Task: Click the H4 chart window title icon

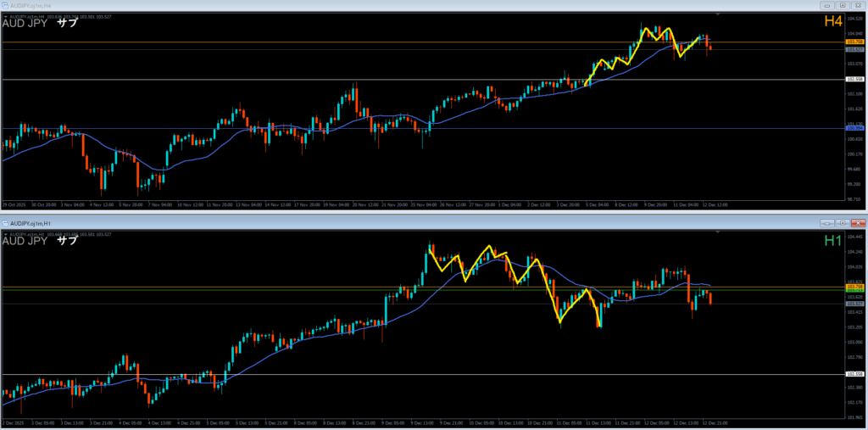Action: [4, 4]
